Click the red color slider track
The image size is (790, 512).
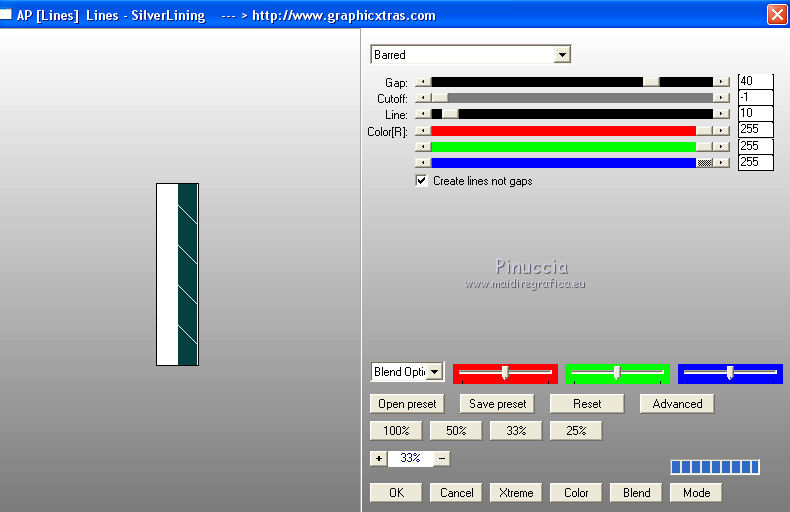[564, 131]
